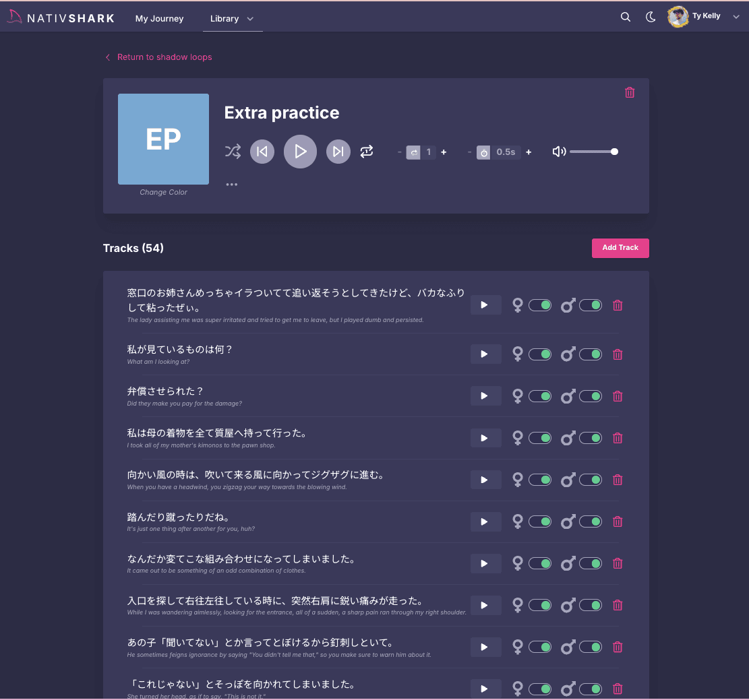Delete the Extra practice loop
Viewport: 749px width, 700px height.
click(630, 92)
